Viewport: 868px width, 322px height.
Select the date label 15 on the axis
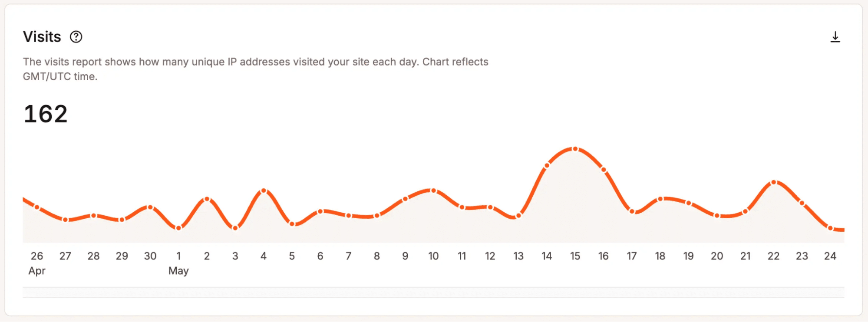pos(575,256)
